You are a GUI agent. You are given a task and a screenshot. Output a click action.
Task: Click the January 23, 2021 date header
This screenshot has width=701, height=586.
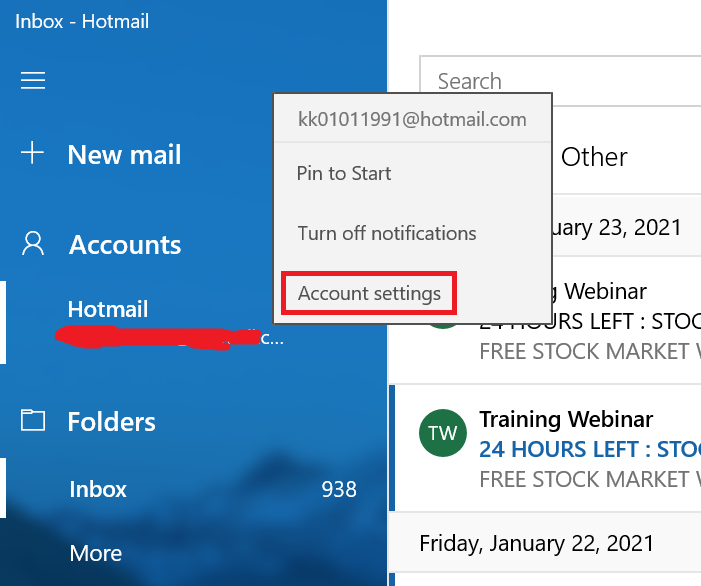click(617, 228)
